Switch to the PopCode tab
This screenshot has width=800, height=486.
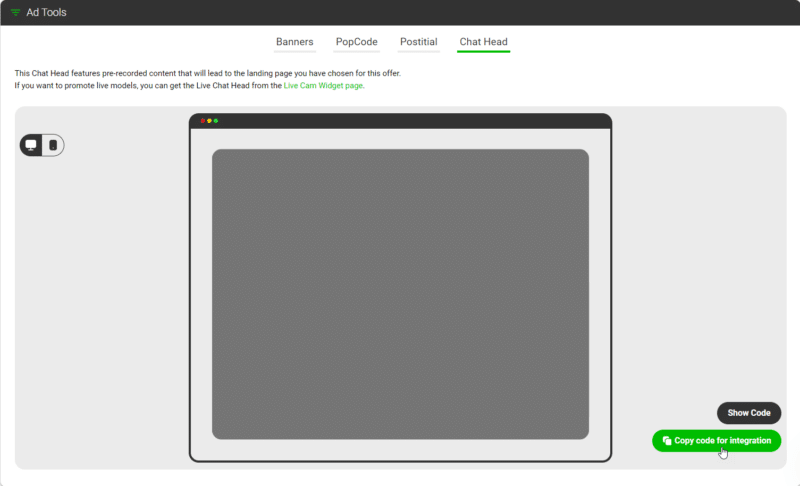pyautogui.click(x=356, y=42)
